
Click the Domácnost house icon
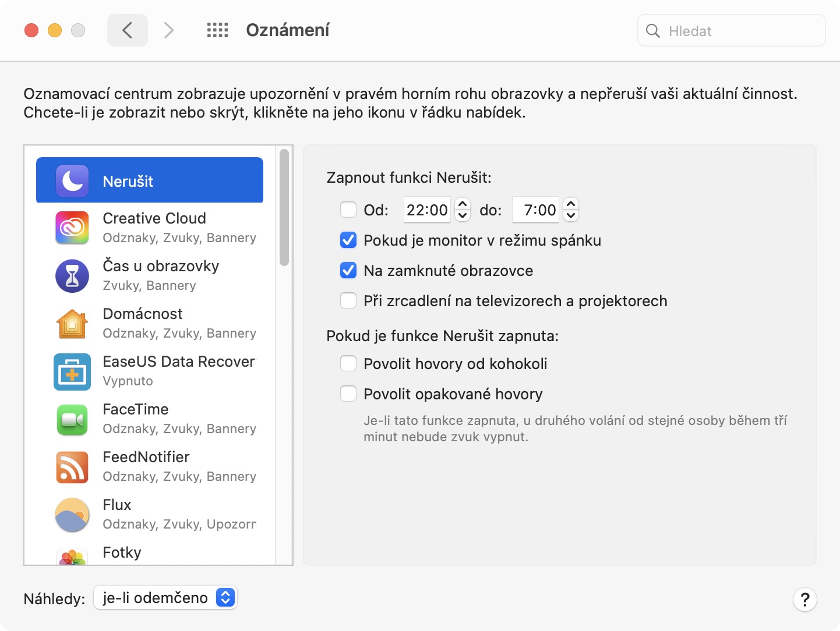(x=72, y=323)
